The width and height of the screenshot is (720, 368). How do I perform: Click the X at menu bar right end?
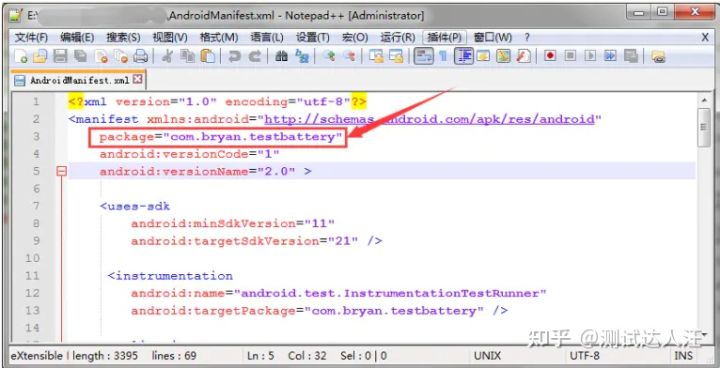pyautogui.click(x=705, y=37)
